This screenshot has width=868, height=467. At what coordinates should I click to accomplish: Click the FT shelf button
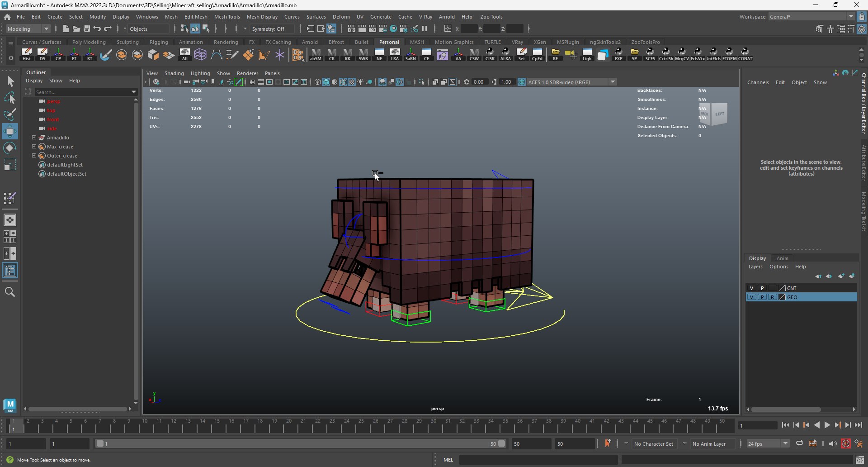coord(74,54)
